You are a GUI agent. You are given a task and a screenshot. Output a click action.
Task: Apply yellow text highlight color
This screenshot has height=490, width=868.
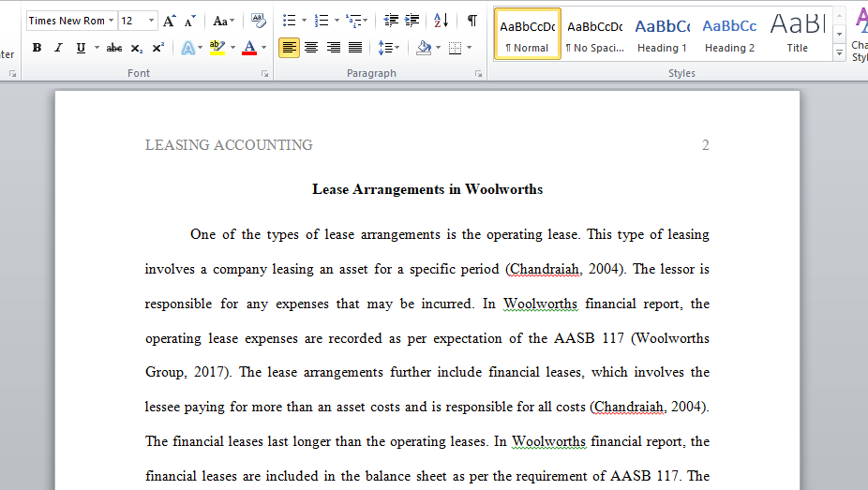tap(217, 48)
